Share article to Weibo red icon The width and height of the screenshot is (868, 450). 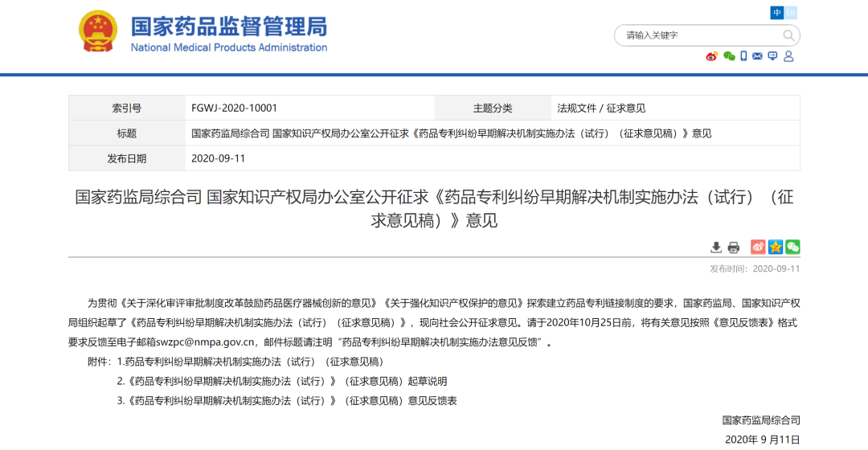tap(758, 247)
